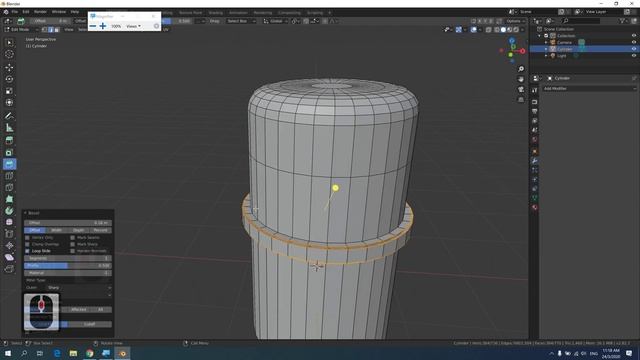Select the Smooth vertices tool

click(x=9, y=222)
